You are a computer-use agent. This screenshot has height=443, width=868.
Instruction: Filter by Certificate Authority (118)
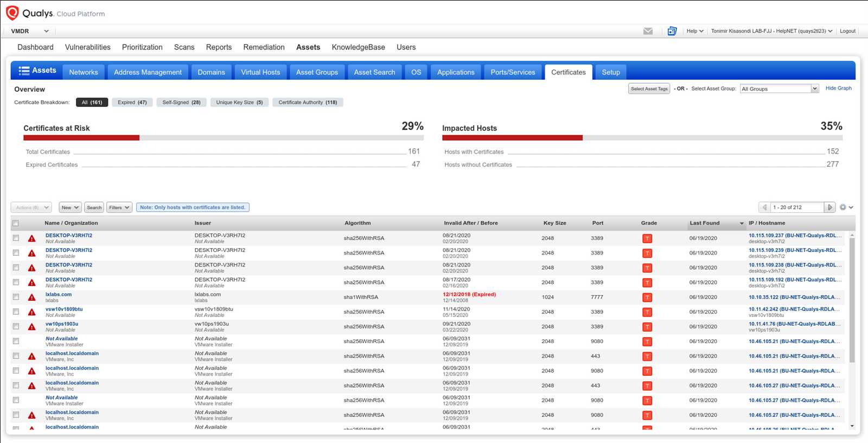pos(308,102)
